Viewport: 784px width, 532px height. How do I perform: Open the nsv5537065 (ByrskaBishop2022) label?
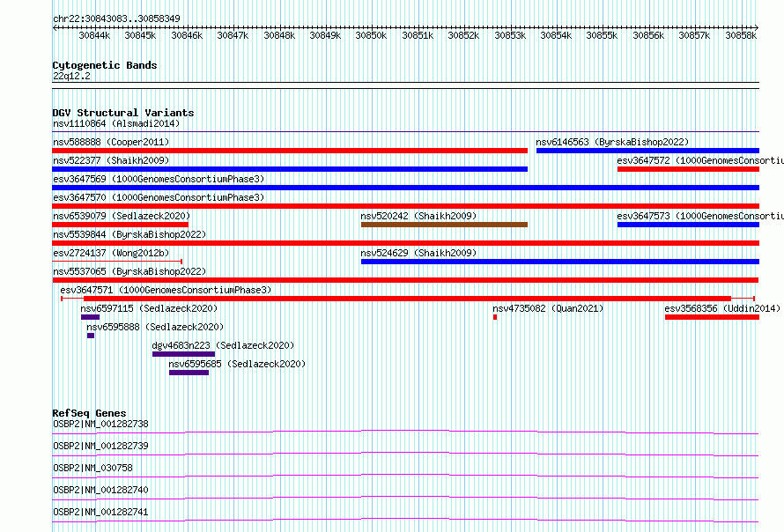[129, 271]
